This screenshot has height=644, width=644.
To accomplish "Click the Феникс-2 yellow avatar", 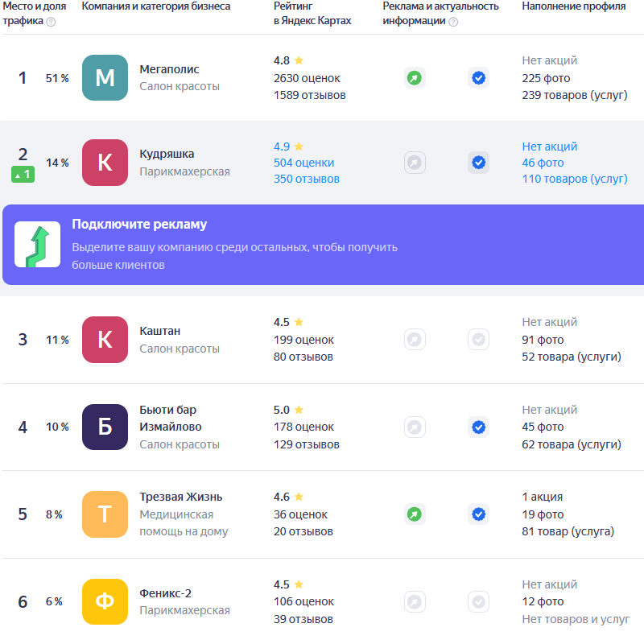I will pos(105,601).
